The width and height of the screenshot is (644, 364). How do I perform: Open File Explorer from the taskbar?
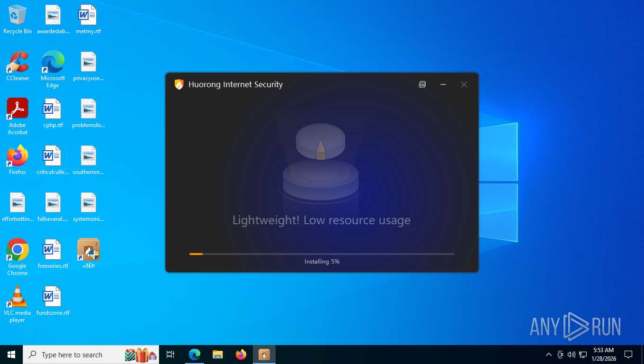(x=218, y=355)
